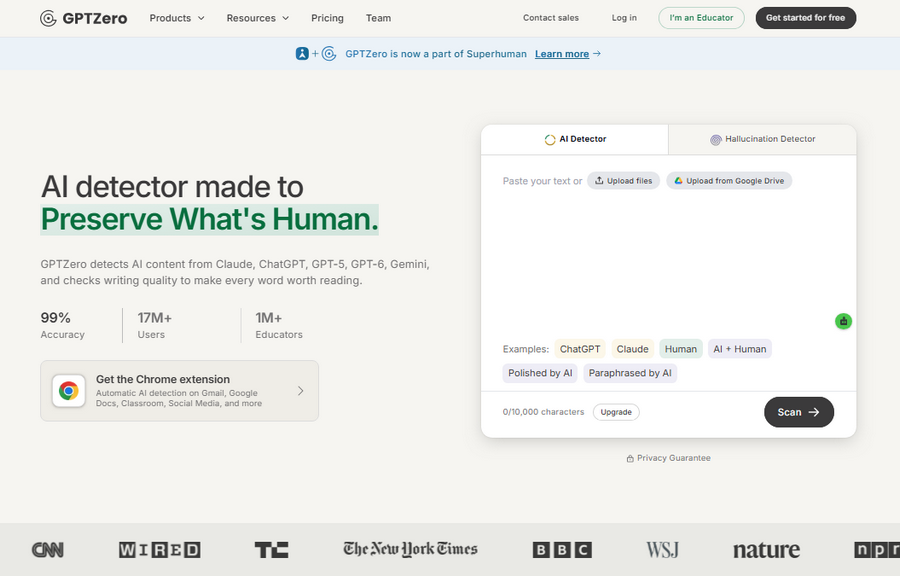Load the Polished by AI example
The height and width of the screenshot is (576, 900).
540,373
